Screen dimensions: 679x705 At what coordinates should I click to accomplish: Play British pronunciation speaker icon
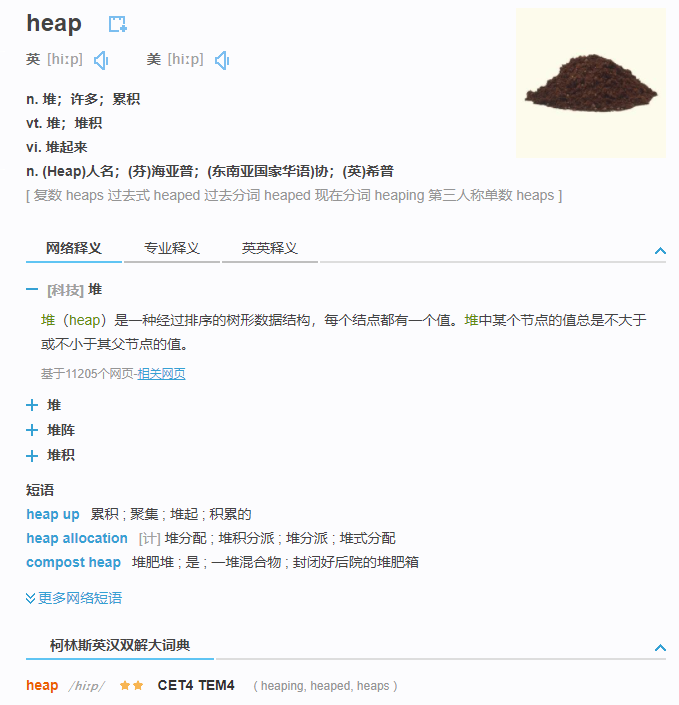[101, 60]
